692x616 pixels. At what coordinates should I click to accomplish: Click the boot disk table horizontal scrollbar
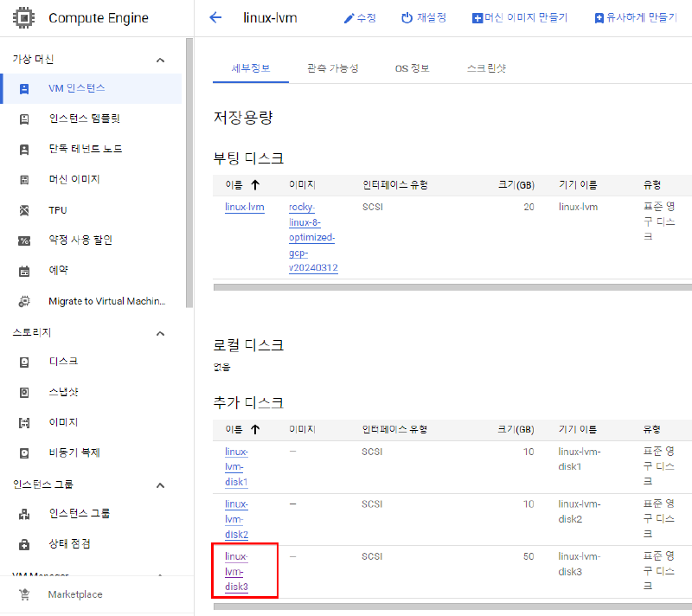(x=452, y=287)
